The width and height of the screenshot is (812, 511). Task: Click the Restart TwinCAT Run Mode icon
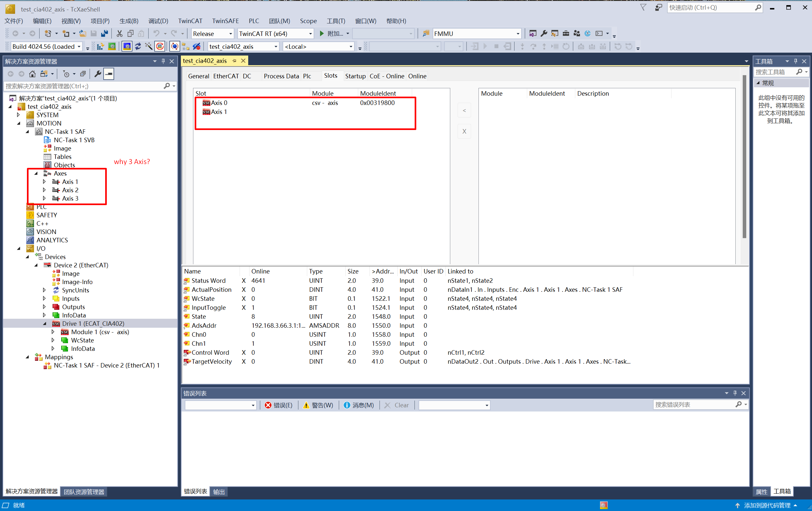coord(112,47)
